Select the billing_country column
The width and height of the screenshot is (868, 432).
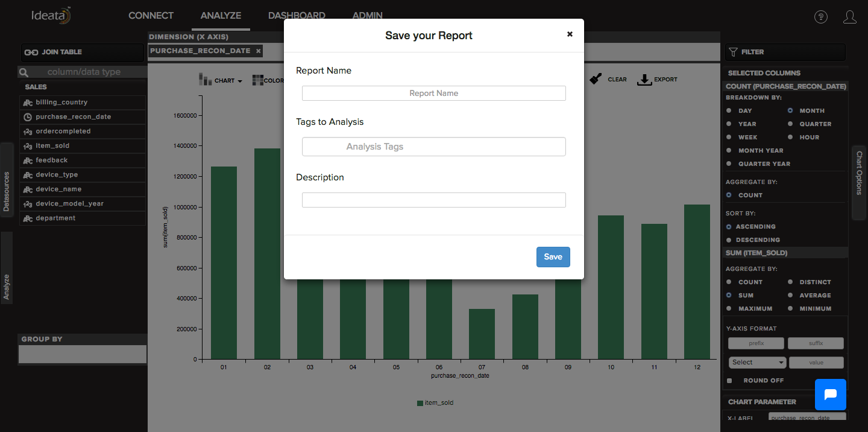point(83,103)
